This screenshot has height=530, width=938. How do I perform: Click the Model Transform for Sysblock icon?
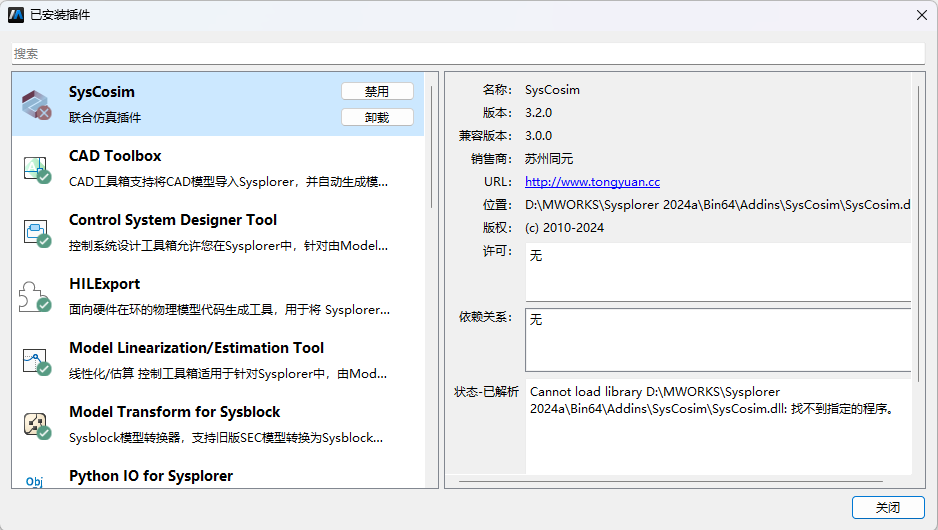(x=36, y=425)
